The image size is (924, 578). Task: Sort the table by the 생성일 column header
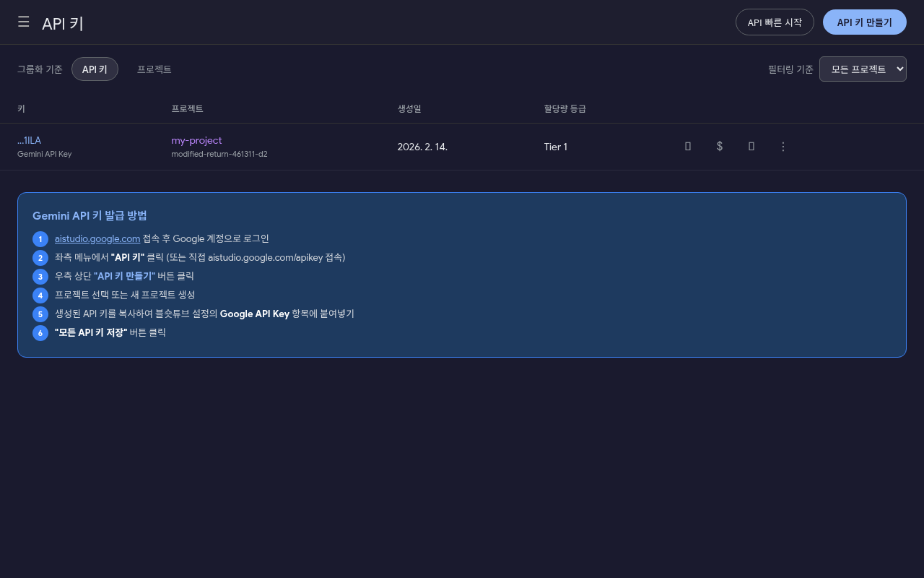point(409,108)
